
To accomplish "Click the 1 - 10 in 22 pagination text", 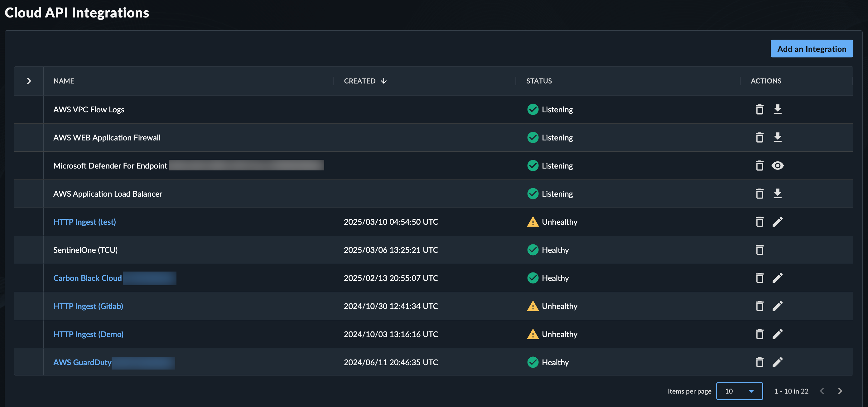I will pyautogui.click(x=791, y=391).
